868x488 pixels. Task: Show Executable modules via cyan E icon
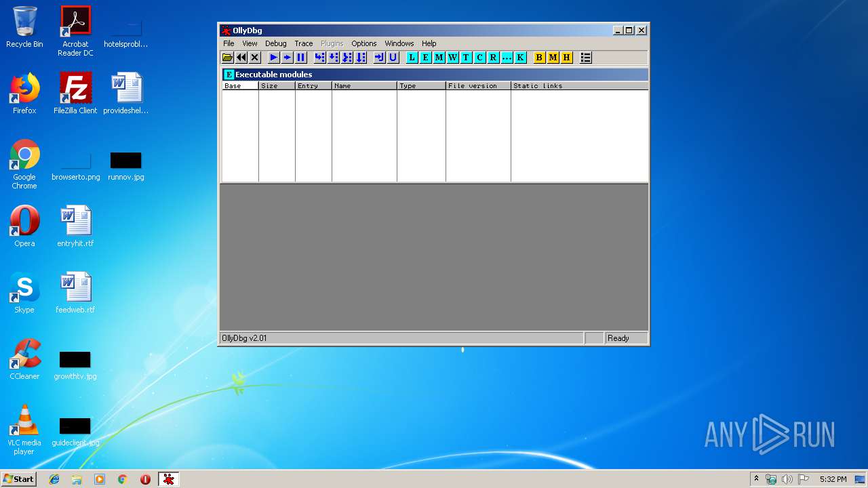(x=425, y=58)
